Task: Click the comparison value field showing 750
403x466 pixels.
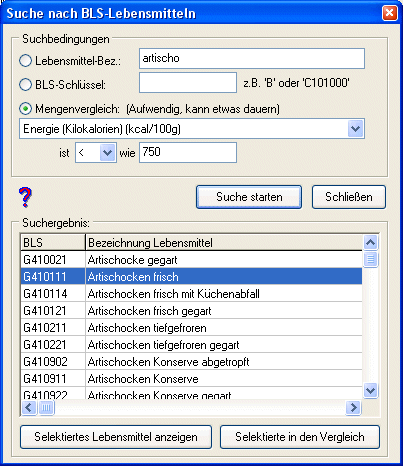Action: coord(188,153)
